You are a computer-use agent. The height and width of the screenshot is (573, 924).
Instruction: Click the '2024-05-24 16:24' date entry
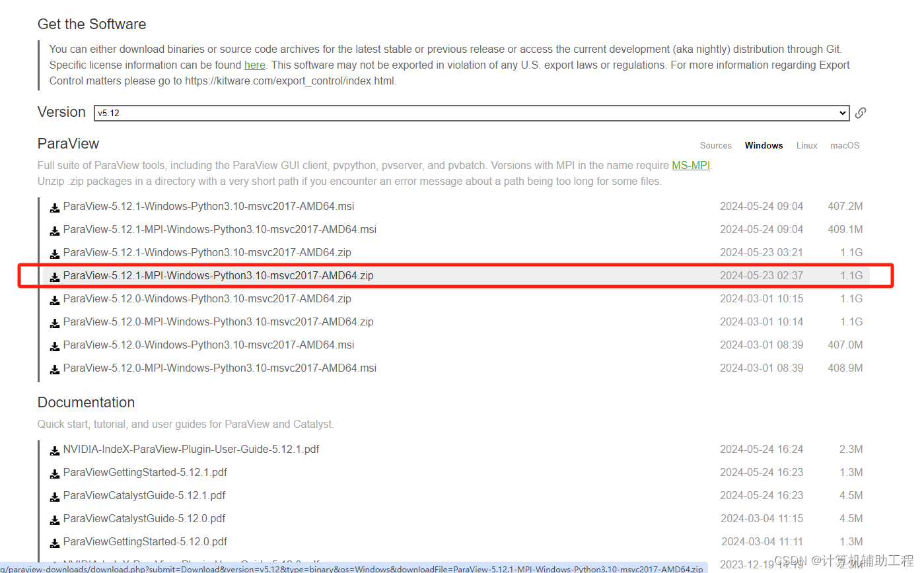click(762, 449)
